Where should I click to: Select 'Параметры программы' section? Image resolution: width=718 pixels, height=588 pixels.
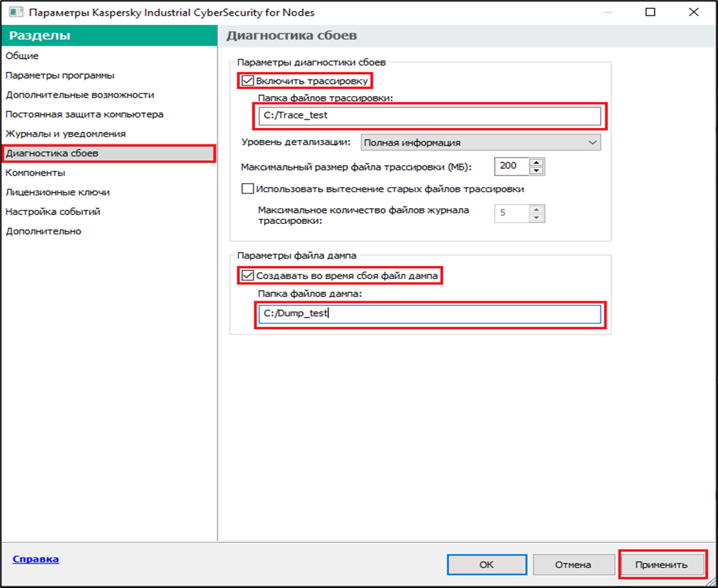(60, 75)
